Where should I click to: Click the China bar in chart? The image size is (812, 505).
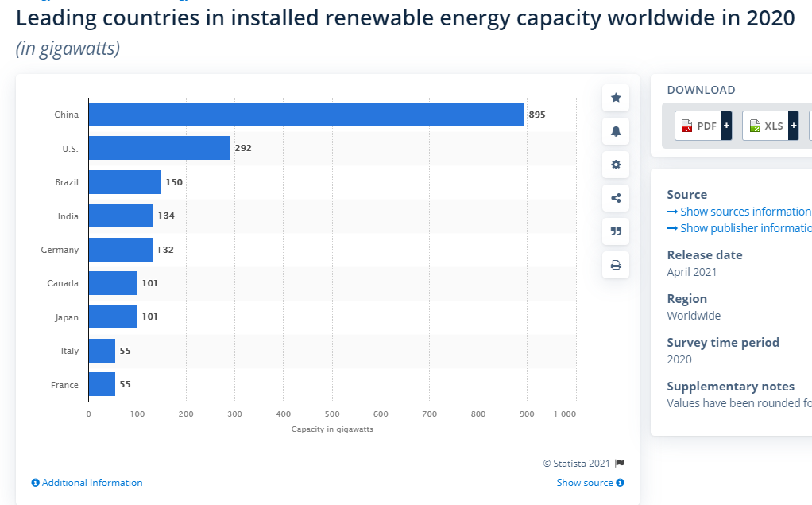click(306, 115)
